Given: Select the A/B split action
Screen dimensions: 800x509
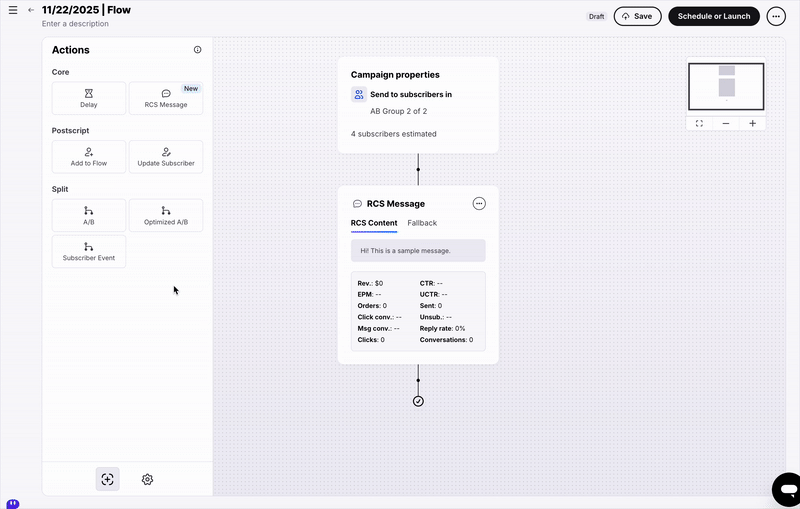Looking at the screenshot, I should tap(89, 215).
